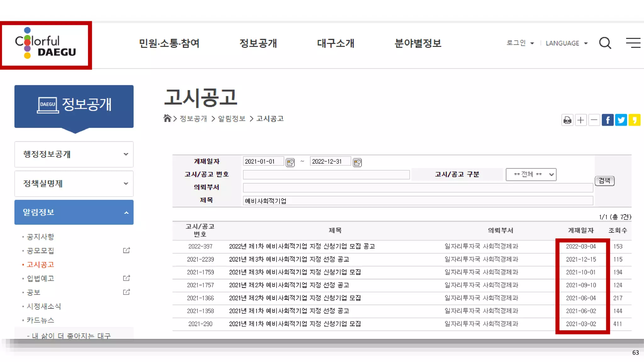This screenshot has width=644, height=362.
Task: Open start date calendar picker
Action: pos(290,162)
